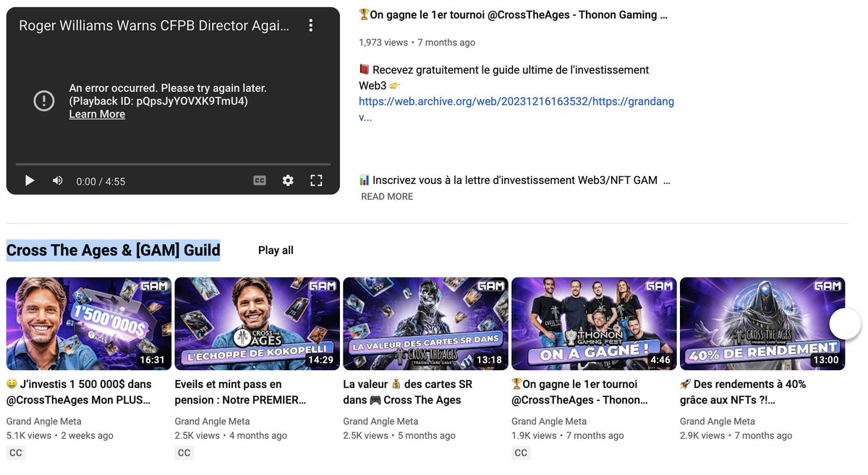Click '2.5K views • 4 months ago' text
Viewport: 868px width, 475px height.
pos(231,436)
